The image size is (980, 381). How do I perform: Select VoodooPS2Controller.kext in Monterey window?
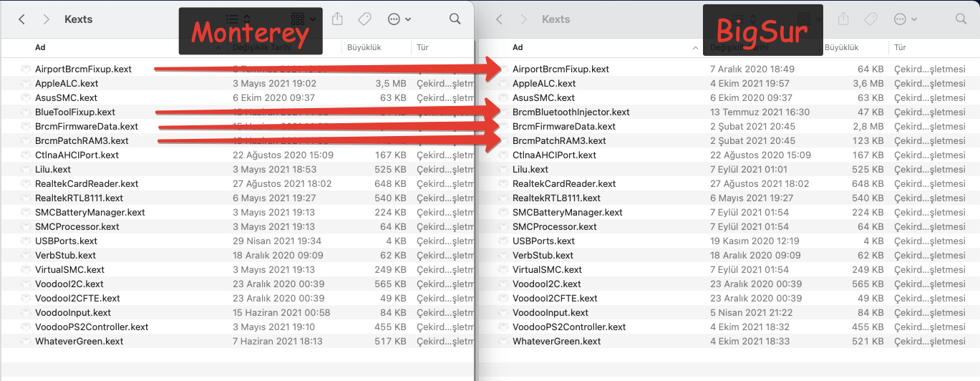pos(92,327)
